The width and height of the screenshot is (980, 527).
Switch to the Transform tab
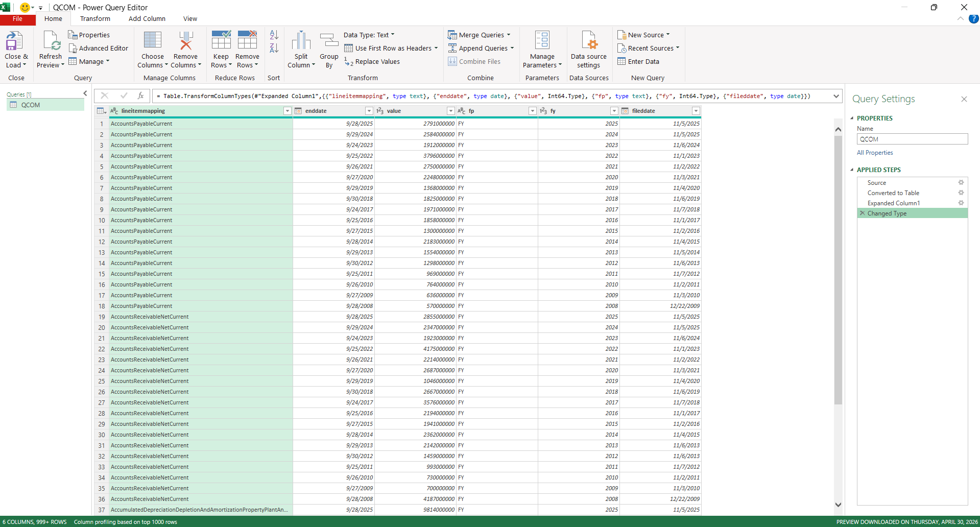click(95, 19)
